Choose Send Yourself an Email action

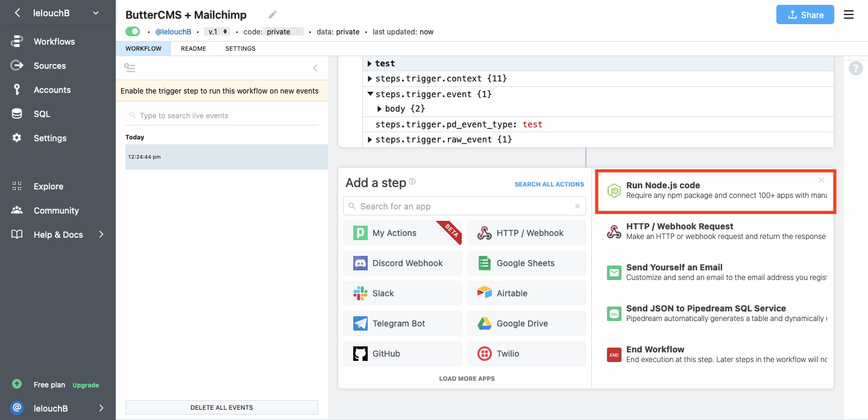click(x=715, y=272)
